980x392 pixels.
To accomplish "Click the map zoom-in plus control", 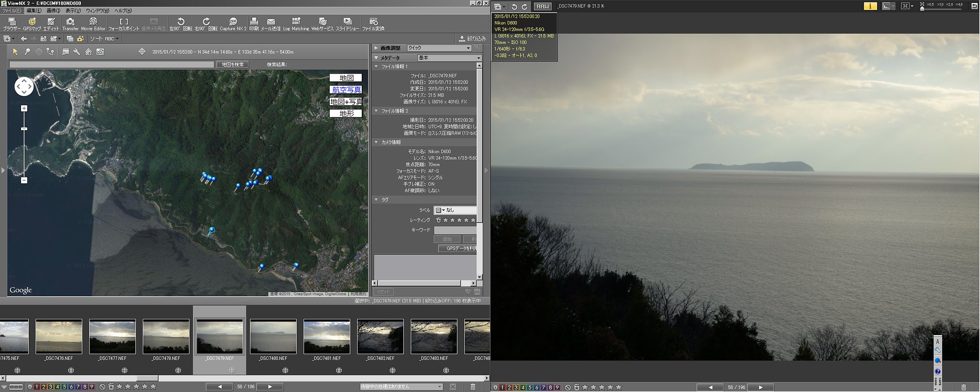I will click(24, 109).
